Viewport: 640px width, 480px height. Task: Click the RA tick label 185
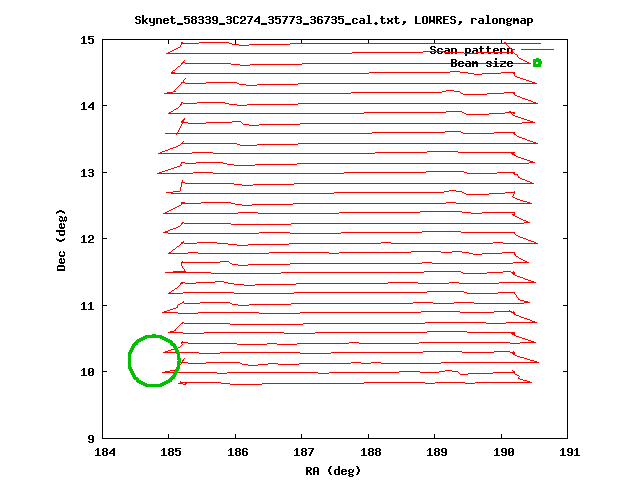click(171, 452)
